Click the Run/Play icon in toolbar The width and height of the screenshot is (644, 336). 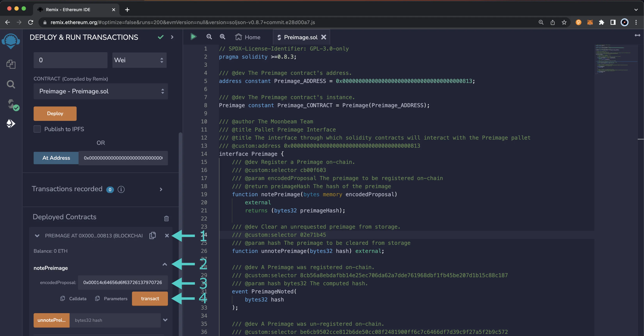[x=193, y=37]
